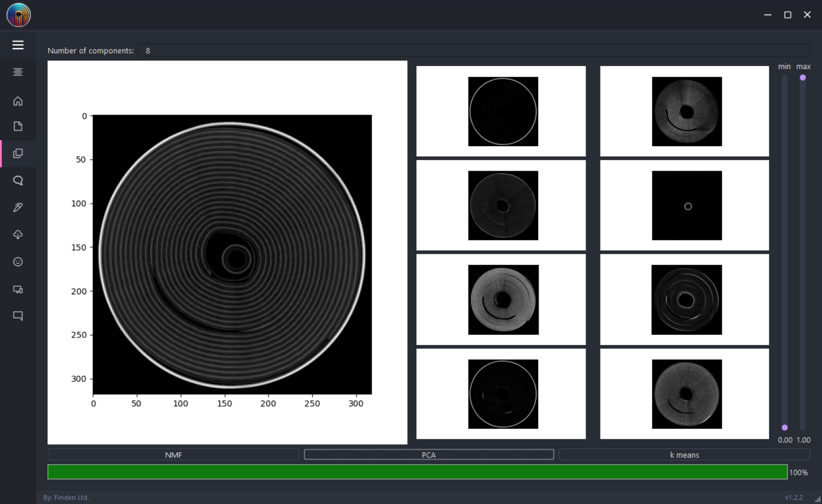Click the v1.2.2 version label

click(794, 497)
